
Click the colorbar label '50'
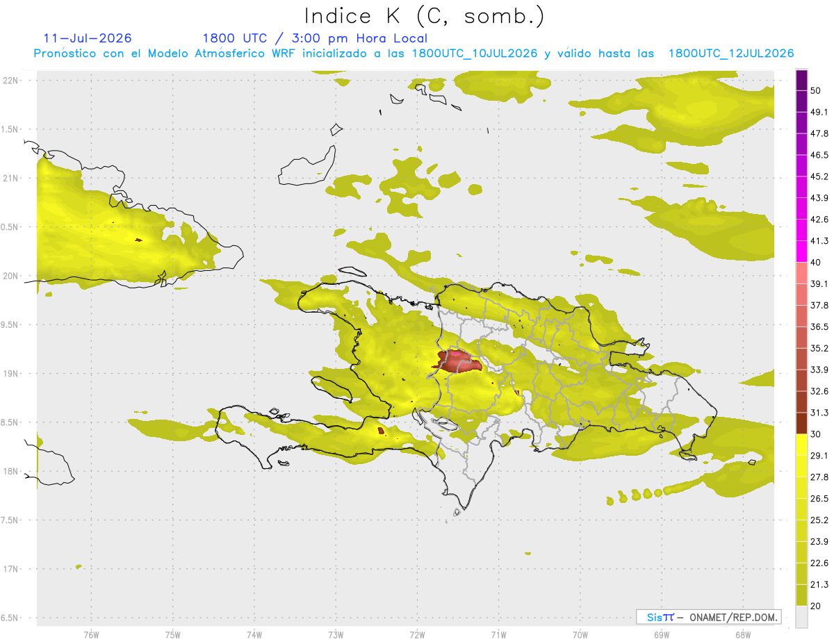pyautogui.click(x=817, y=90)
